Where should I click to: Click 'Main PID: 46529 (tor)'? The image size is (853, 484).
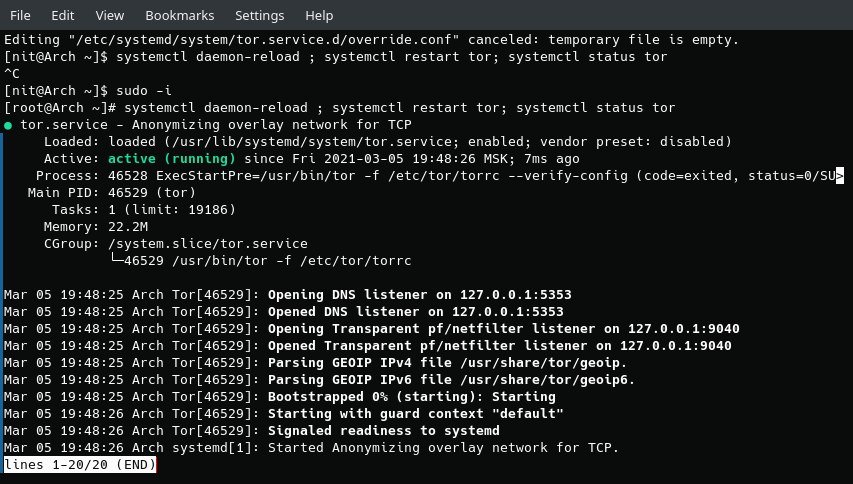click(112, 193)
